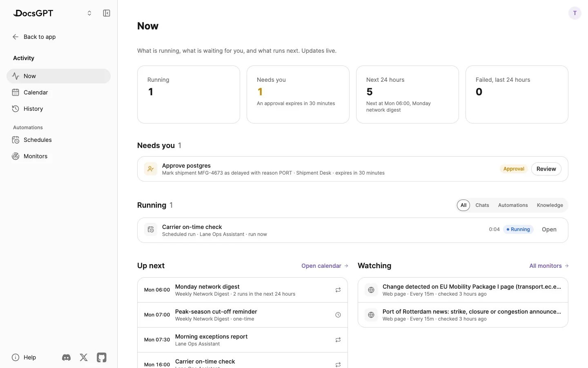588x368 pixels.
Task: Click the Running status badge
Action: [518, 229]
